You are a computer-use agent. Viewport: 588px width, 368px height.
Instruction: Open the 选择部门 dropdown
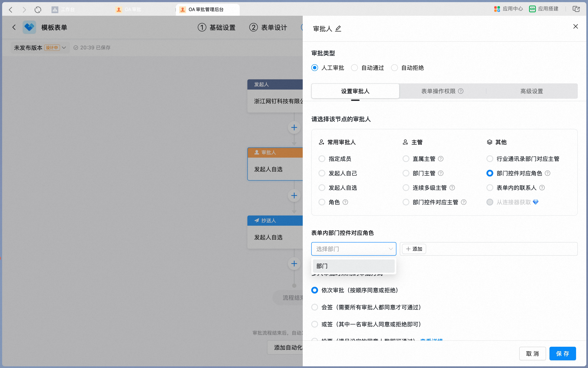(354, 249)
